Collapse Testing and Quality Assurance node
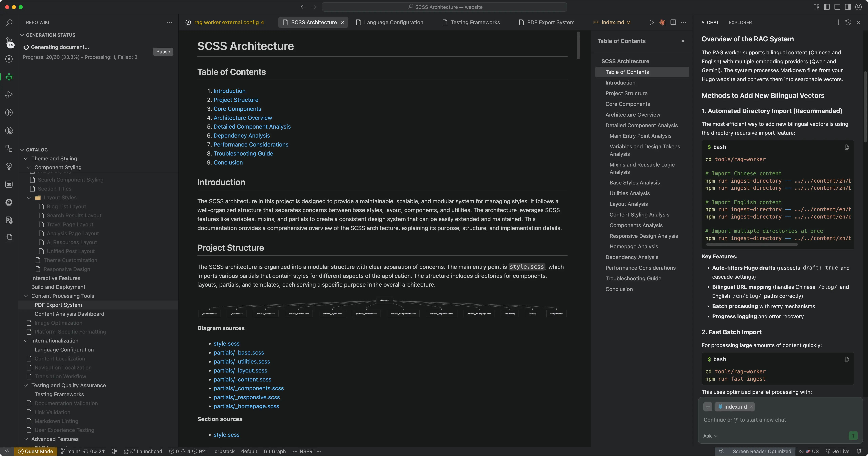This screenshot has width=868, height=456. [26, 386]
